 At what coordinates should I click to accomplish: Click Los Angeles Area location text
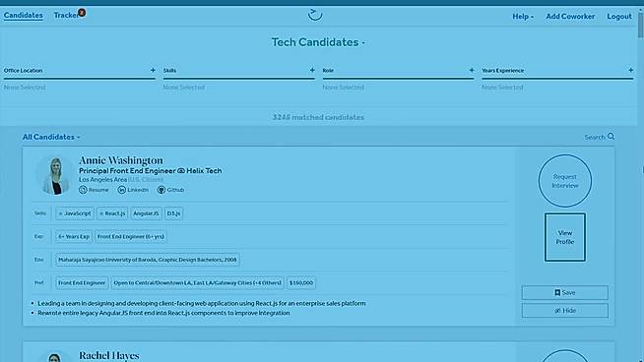click(102, 179)
